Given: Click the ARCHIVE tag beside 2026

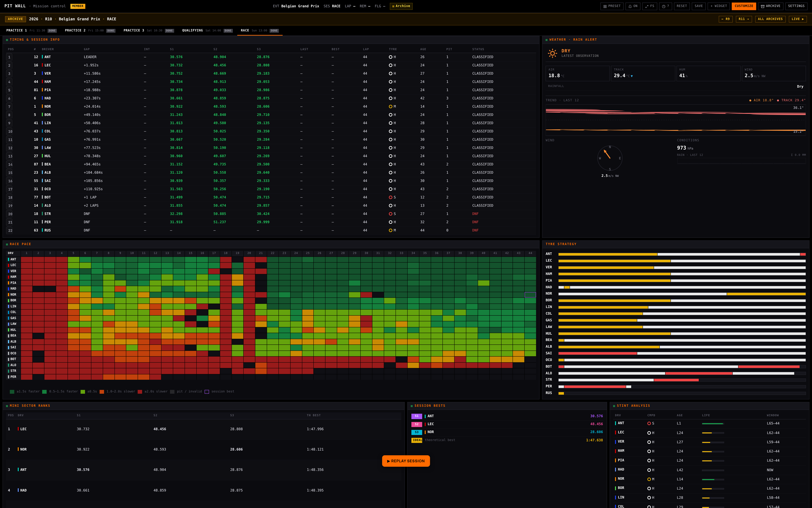Looking at the screenshot, I should click(x=15, y=19).
